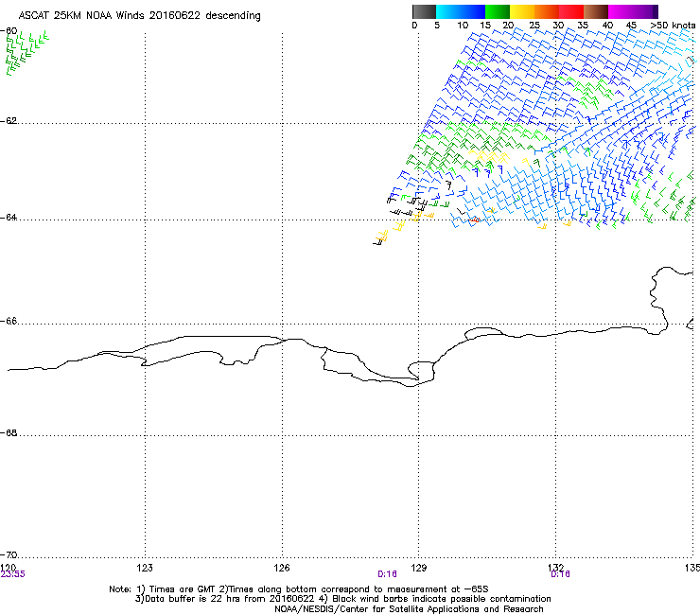
Task: Click the note line about data buffer
Action: (342, 599)
